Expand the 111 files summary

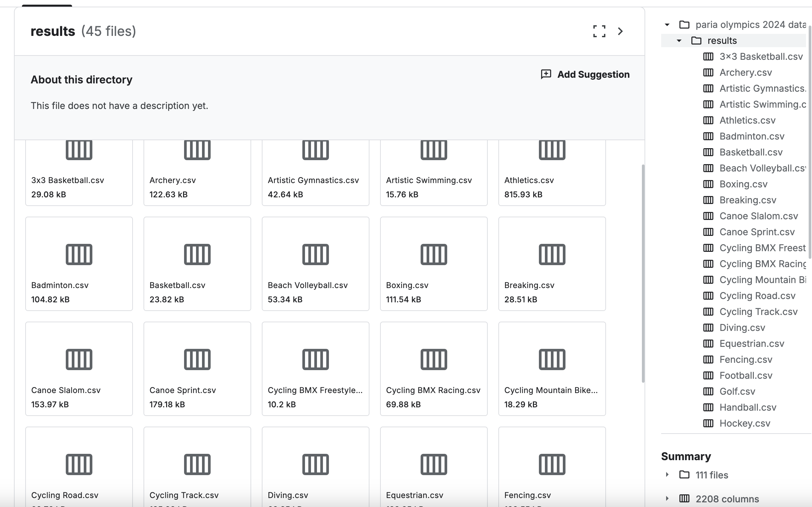(667, 474)
